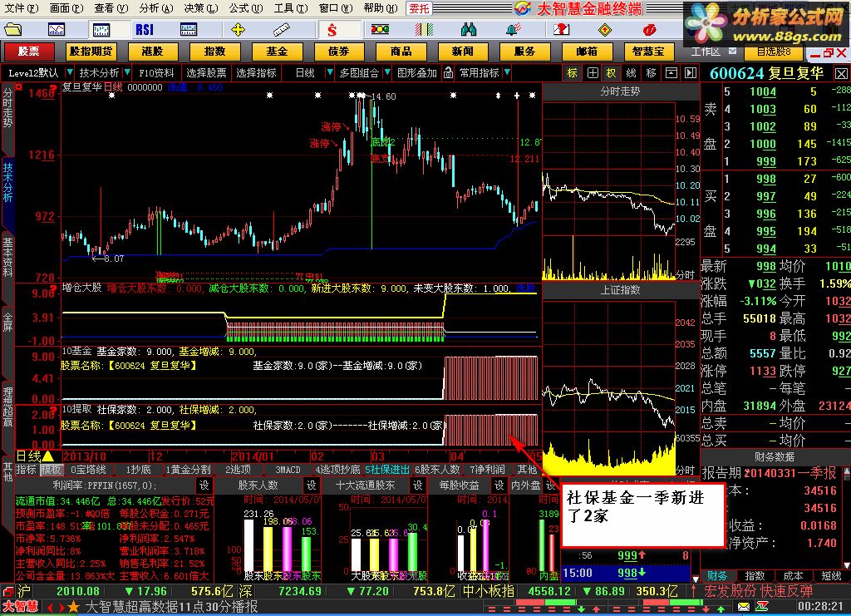The width and height of the screenshot is (851, 616).
Task: Click the 图形叠加 button
Action: pos(417,72)
